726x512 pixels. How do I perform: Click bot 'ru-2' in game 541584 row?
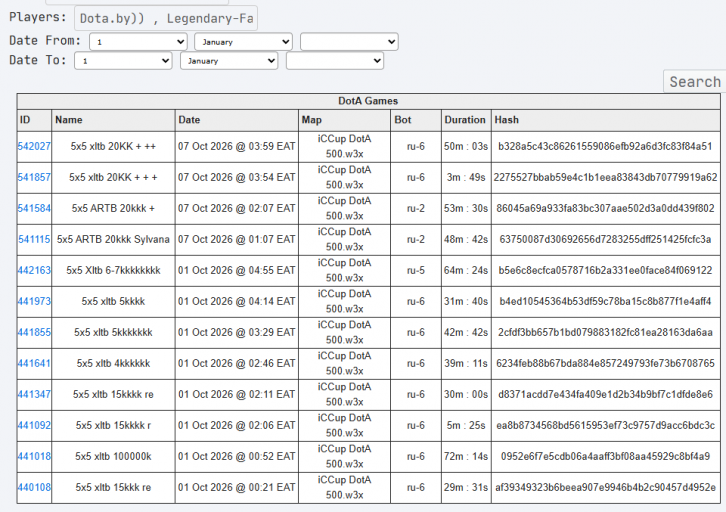click(416, 208)
